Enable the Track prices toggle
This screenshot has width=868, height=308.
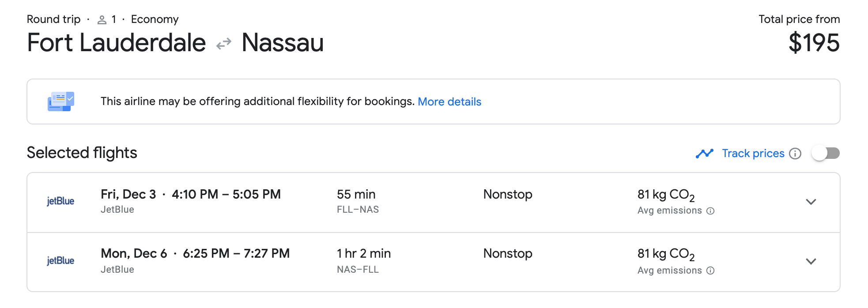[826, 153]
